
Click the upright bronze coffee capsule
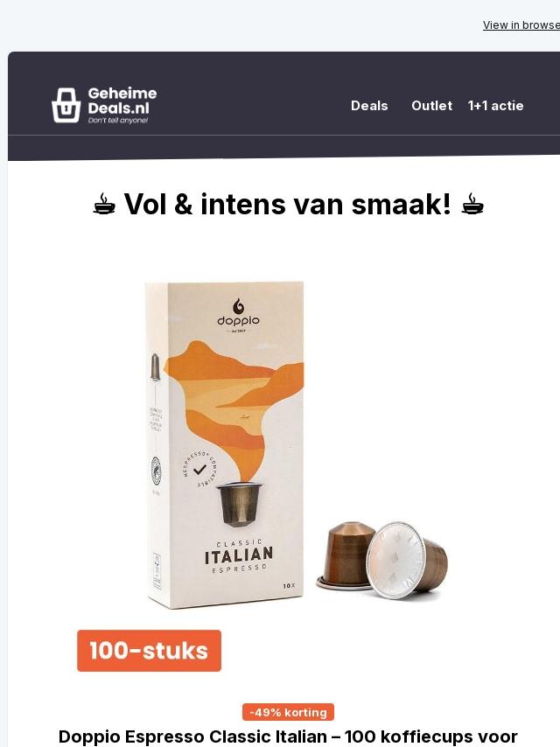pyautogui.click(x=346, y=555)
